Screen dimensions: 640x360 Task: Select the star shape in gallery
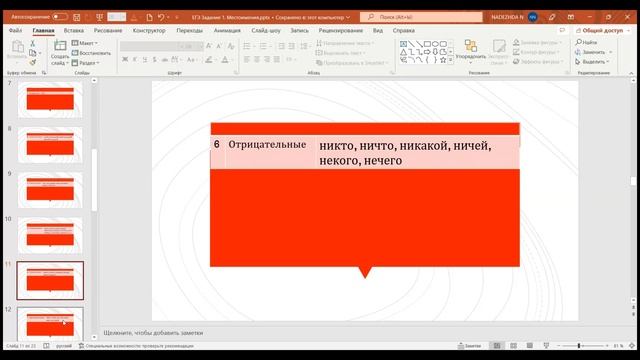tap(443, 60)
